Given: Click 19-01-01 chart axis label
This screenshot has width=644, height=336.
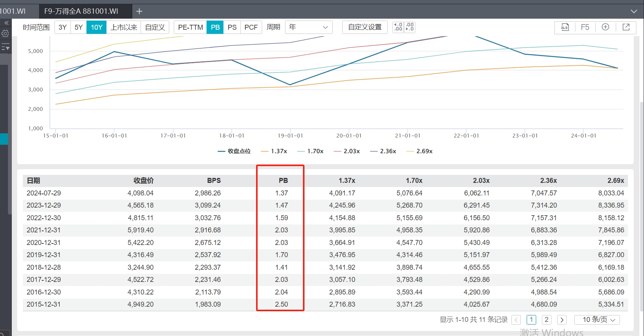Looking at the screenshot, I should coord(290,136).
